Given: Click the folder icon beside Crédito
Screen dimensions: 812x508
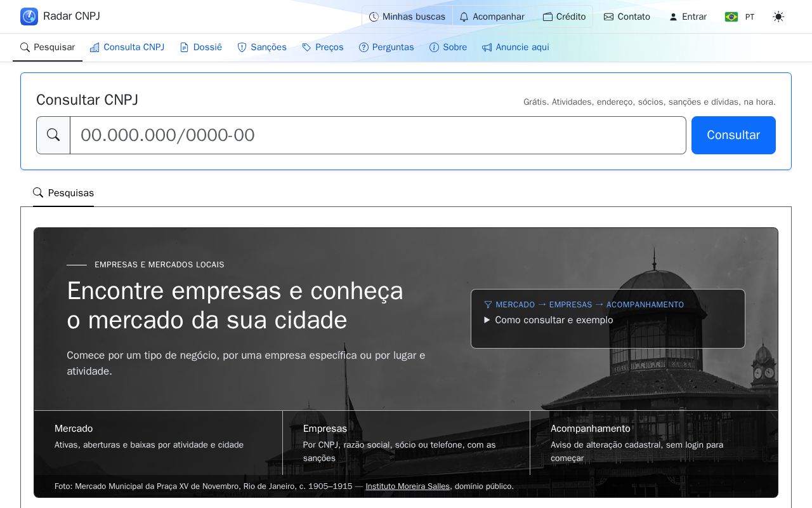Looking at the screenshot, I should (x=547, y=17).
